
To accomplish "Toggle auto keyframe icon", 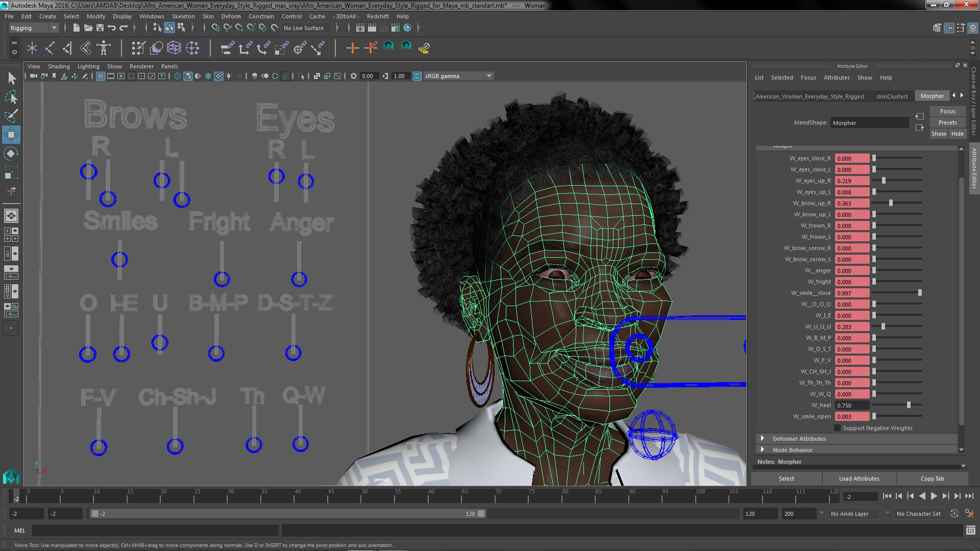I will point(954,514).
